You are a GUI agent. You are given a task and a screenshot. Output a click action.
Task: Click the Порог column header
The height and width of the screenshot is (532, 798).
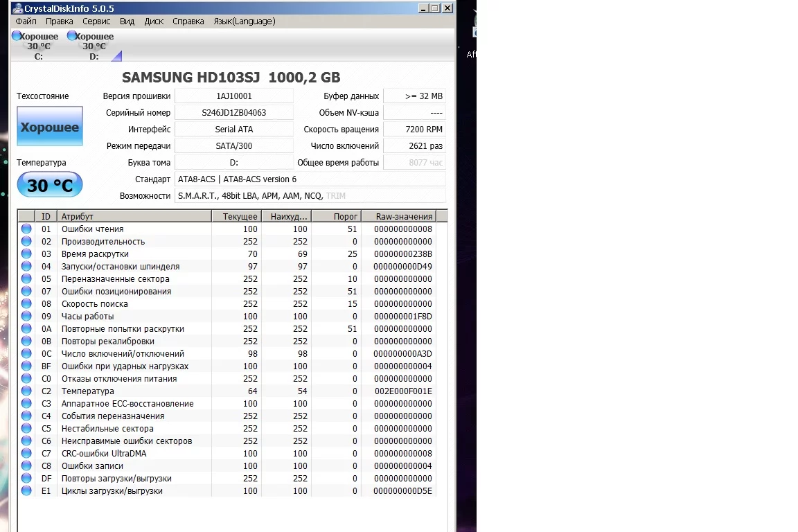tap(337, 216)
